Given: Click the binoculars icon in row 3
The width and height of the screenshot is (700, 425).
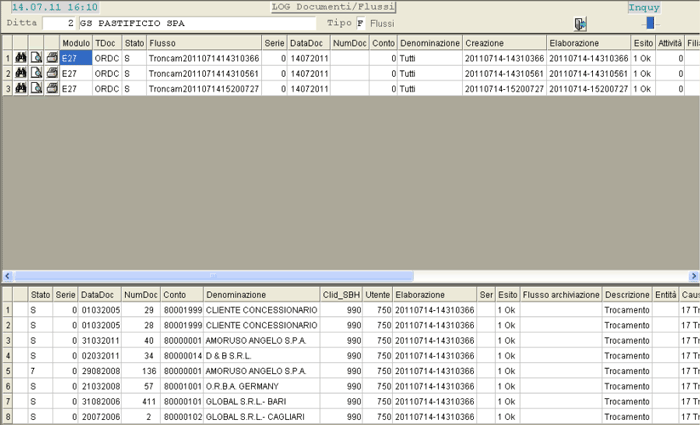Looking at the screenshot, I should pyautogui.click(x=20, y=89).
